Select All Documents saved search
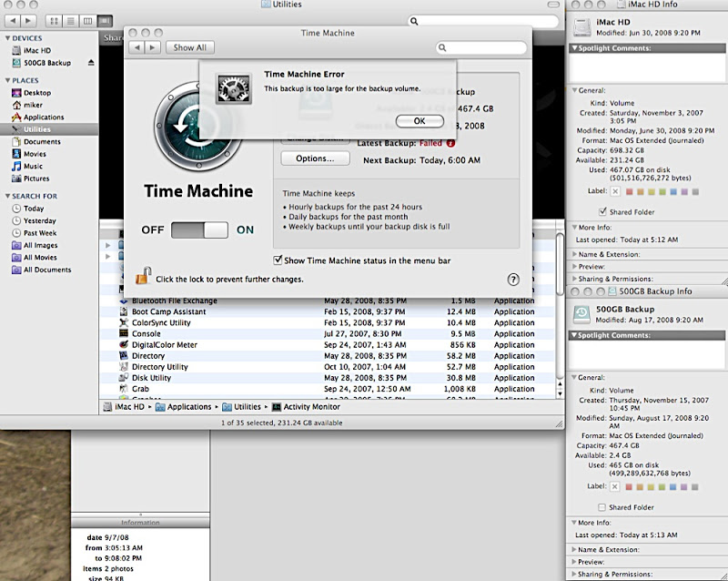Viewport: 728px width, 581px height. (x=49, y=270)
